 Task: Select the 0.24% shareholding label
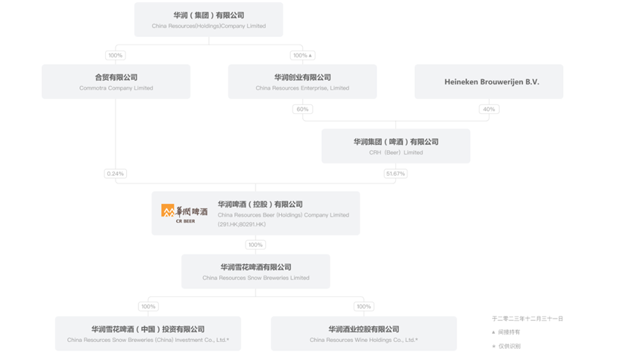(116, 174)
